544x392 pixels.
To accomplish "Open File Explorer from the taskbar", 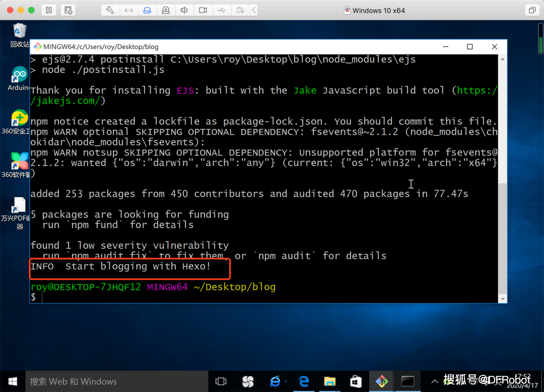I will (x=329, y=381).
